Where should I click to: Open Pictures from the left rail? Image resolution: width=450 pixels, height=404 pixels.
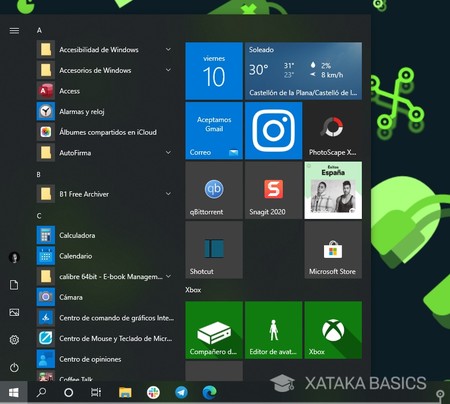click(x=14, y=312)
